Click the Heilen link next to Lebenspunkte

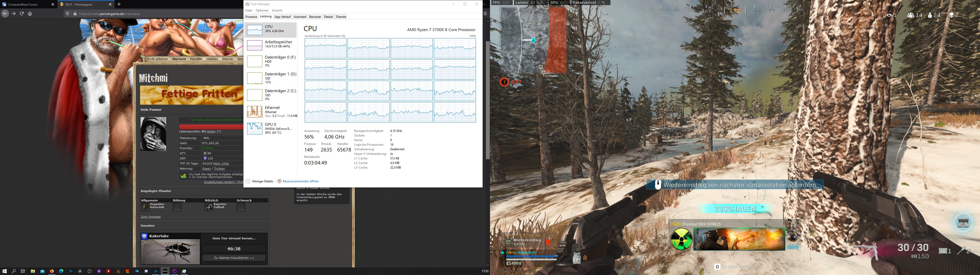point(211,131)
